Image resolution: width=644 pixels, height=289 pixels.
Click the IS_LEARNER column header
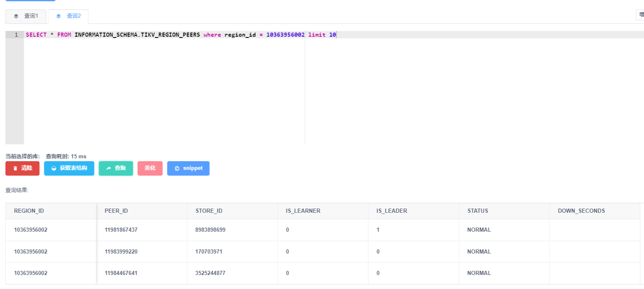(x=303, y=211)
